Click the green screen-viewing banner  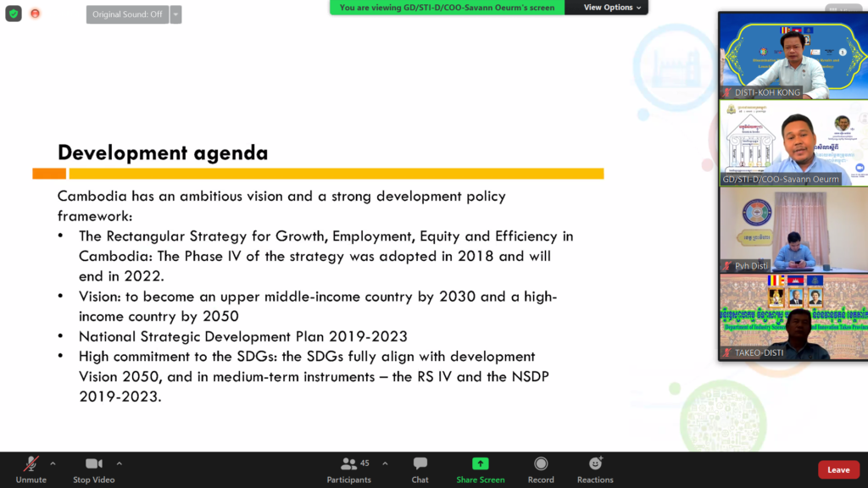[x=446, y=8]
